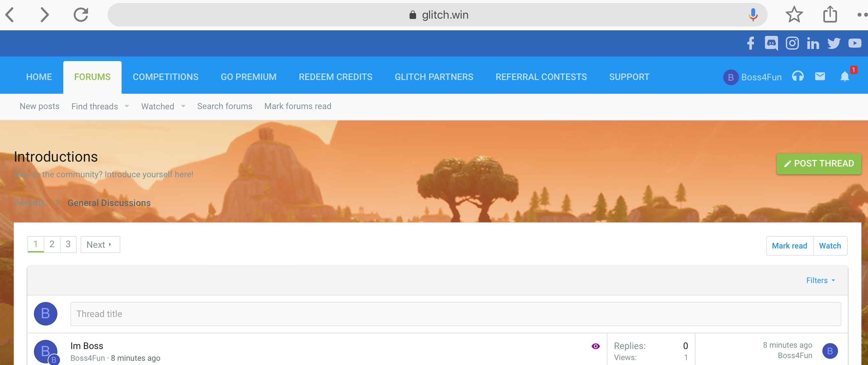Open the inbox envelope icon
The width and height of the screenshot is (868, 365).
tap(820, 77)
